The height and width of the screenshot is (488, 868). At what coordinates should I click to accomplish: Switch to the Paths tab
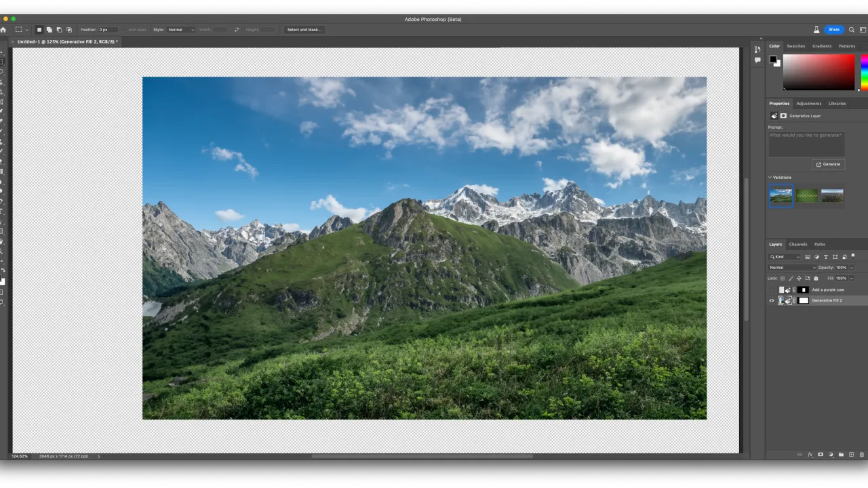(820, 244)
